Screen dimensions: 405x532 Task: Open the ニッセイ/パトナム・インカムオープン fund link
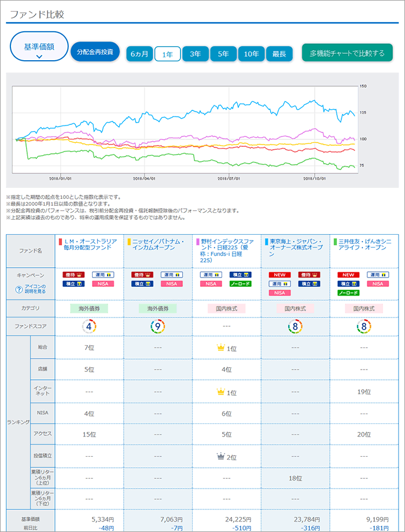click(x=159, y=245)
